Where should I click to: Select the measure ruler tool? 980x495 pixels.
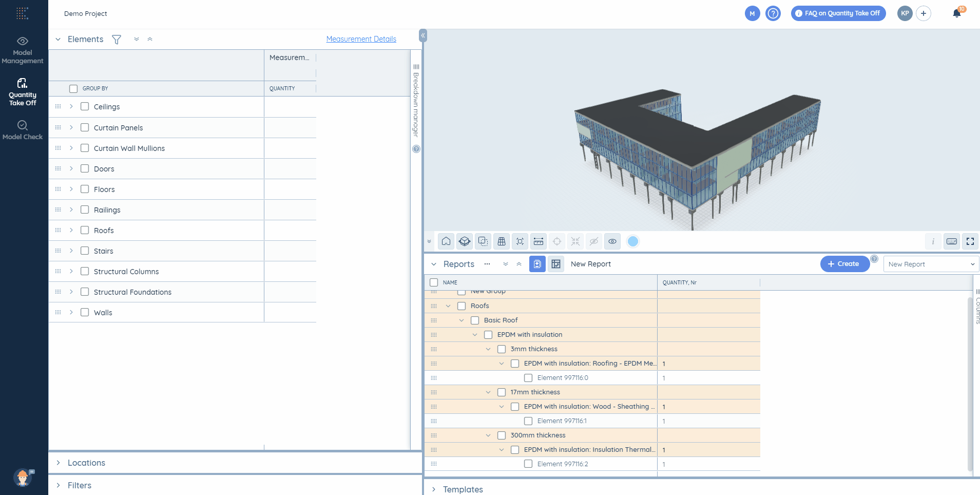click(539, 241)
